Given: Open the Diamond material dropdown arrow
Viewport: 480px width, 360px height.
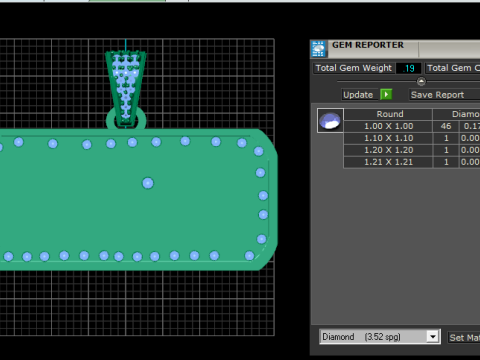Looking at the screenshot, I should click(x=433, y=337).
